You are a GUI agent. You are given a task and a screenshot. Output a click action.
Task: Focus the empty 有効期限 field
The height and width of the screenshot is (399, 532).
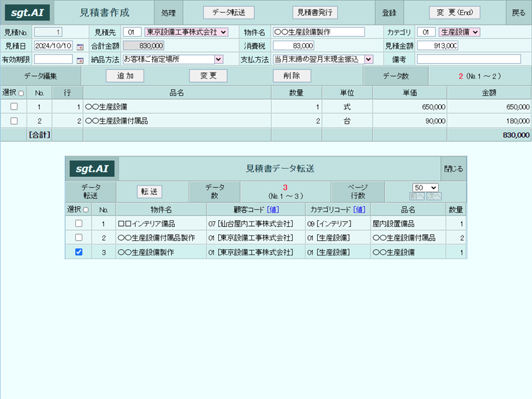pyautogui.click(x=53, y=59)
